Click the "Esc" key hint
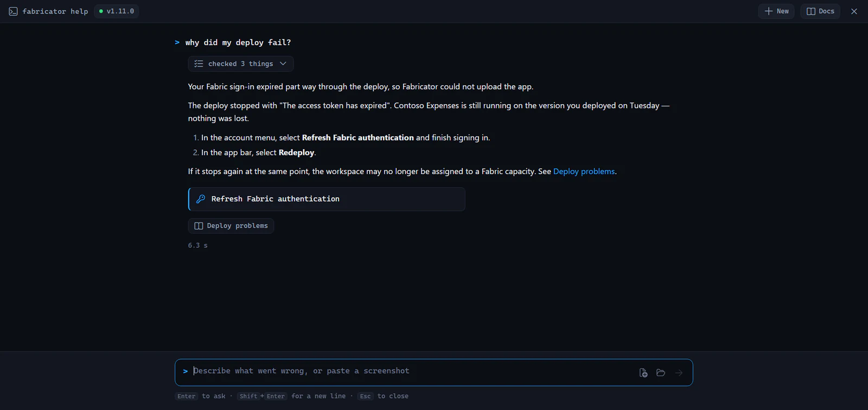The height and width of the screenshot is (410, 868). click(x=366, y=396)
